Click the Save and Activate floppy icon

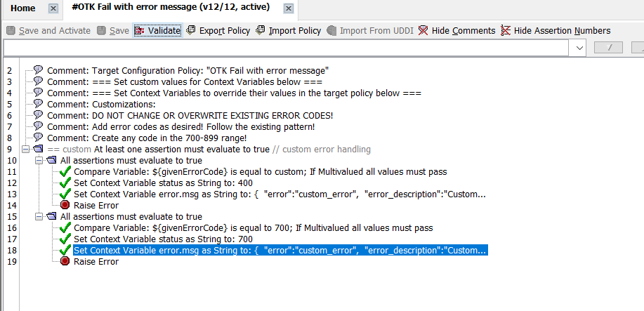click(11, 30)
